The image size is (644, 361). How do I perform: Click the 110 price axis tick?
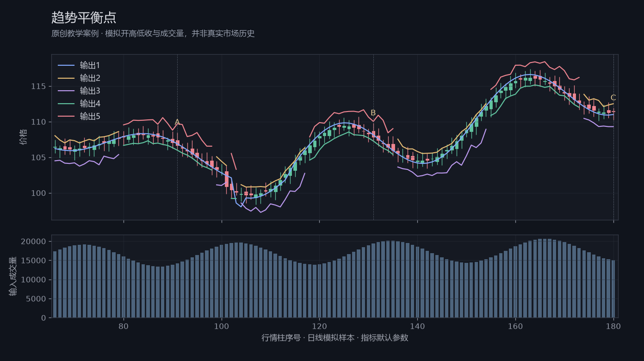pos(38,122)
